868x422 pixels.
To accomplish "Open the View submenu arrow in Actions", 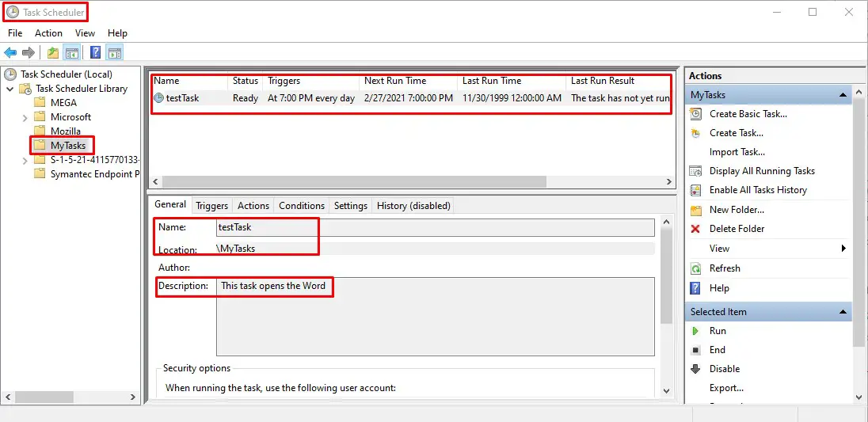I will coord(843,249).
